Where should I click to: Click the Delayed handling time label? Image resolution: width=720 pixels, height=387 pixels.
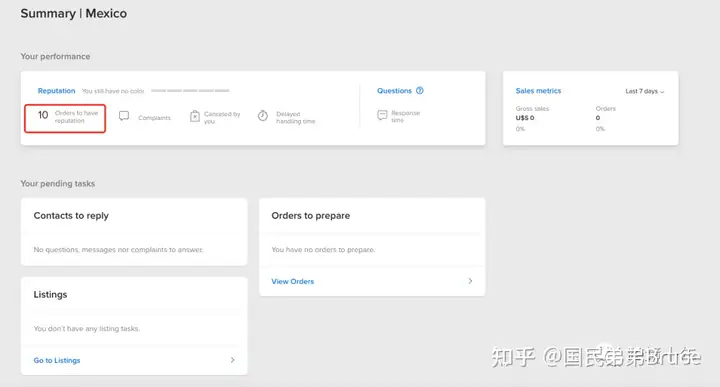point(296,118)
